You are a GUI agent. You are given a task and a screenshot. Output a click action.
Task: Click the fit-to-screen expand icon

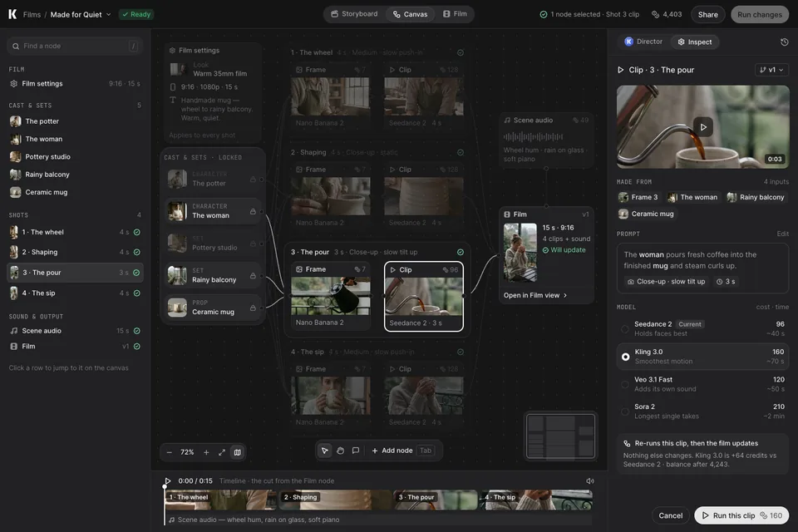222,452
